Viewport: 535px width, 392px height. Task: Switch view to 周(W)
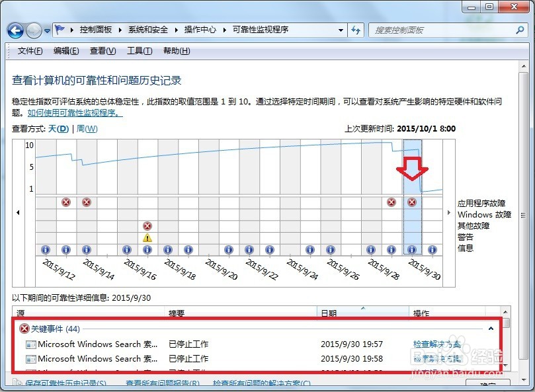pyautogui.click(x=87, y=129)
